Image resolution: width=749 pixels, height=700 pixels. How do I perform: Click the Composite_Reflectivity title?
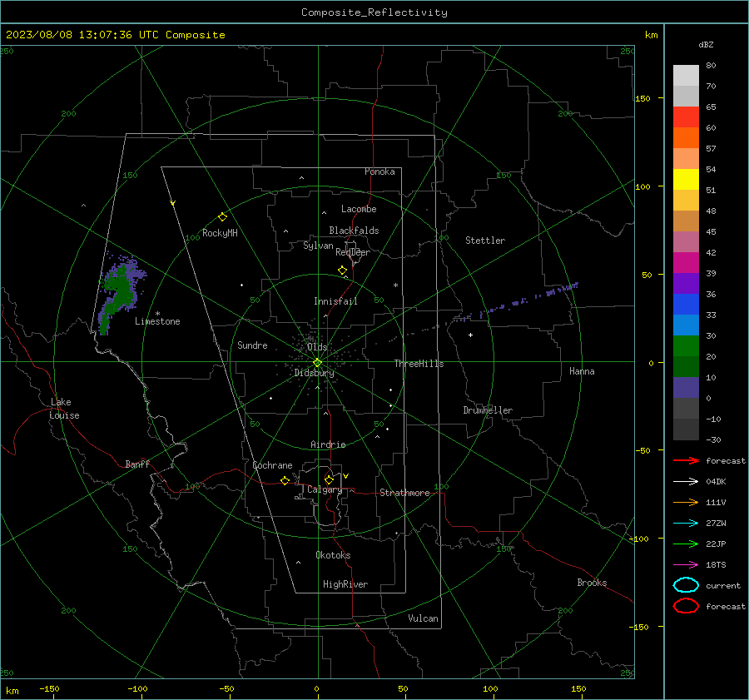pos(374,12)
